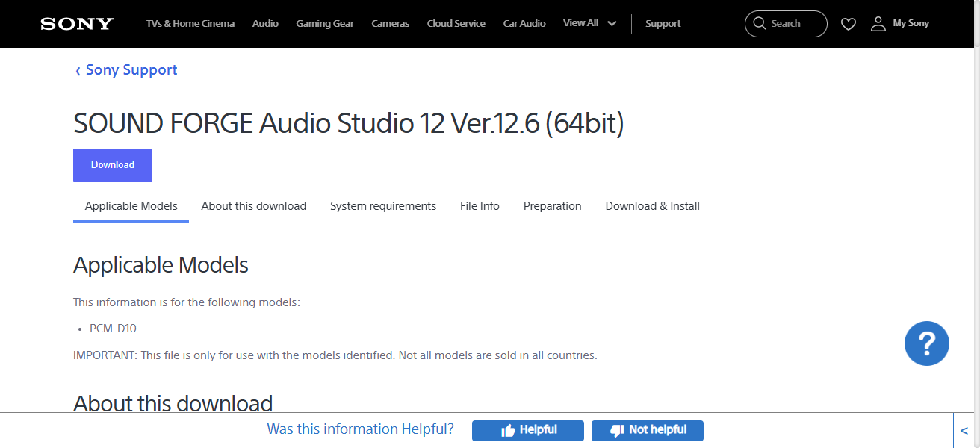The height and width of the screenshot is (448, 980).
Task: Collapse the feedback bar with the left chevron
Action: [x=964, y=430]
